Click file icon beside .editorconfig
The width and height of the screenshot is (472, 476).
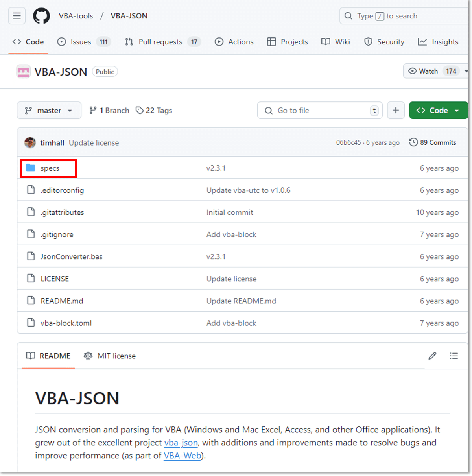point(31,190)
